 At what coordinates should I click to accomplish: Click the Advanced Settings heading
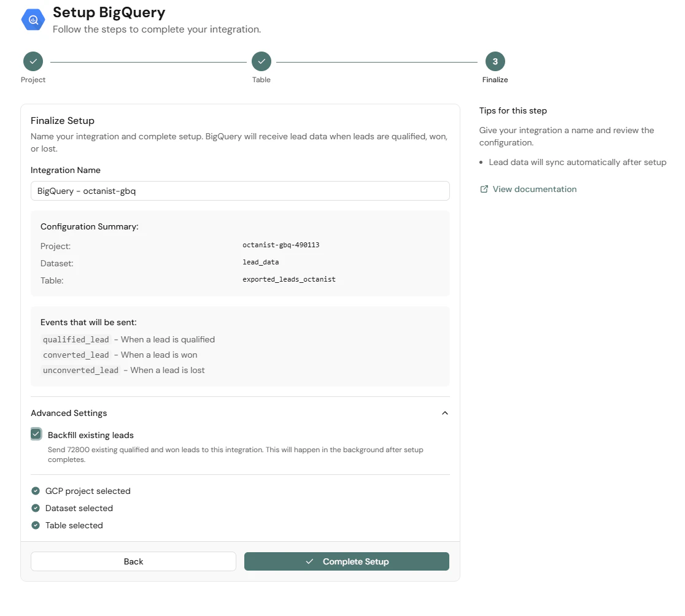(x=69, y=413)
